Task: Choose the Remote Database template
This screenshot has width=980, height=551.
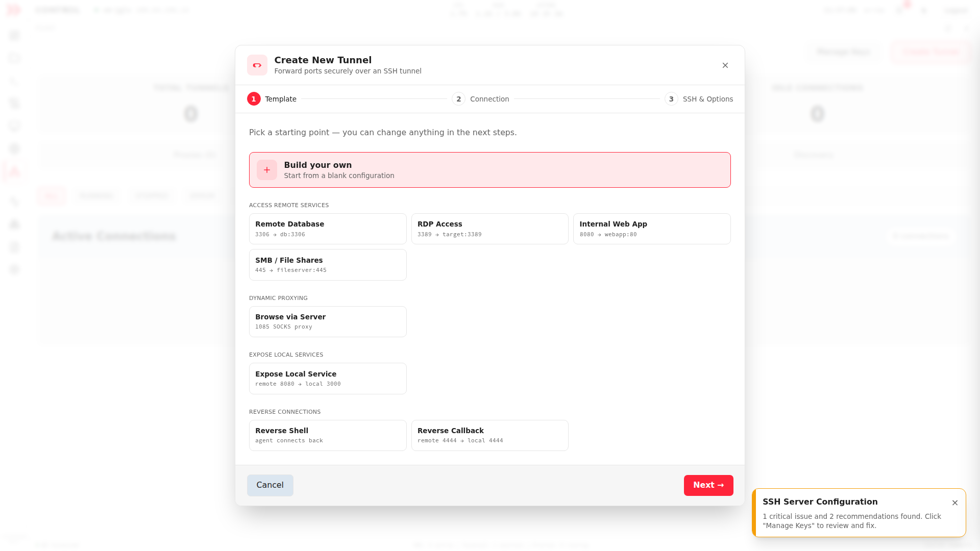Action: click(x=328, y=229)
